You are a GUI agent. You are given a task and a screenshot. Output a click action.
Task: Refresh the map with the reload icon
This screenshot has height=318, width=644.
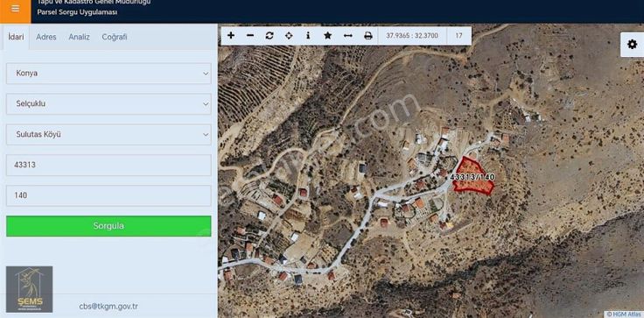click(x=269, y=36)
